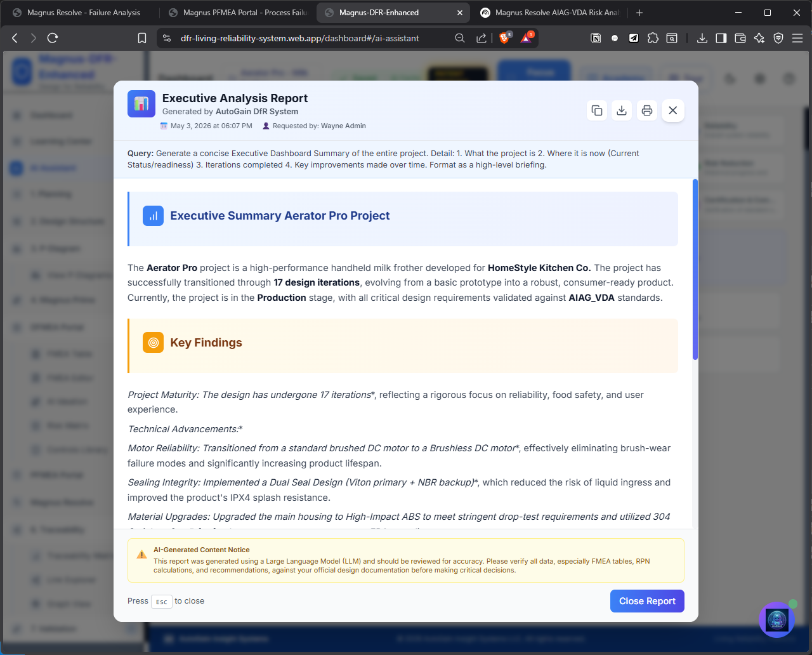Open Leo AI sparkle icon
Viewport: 812px width, 655px height.
(x=759, y=38)
